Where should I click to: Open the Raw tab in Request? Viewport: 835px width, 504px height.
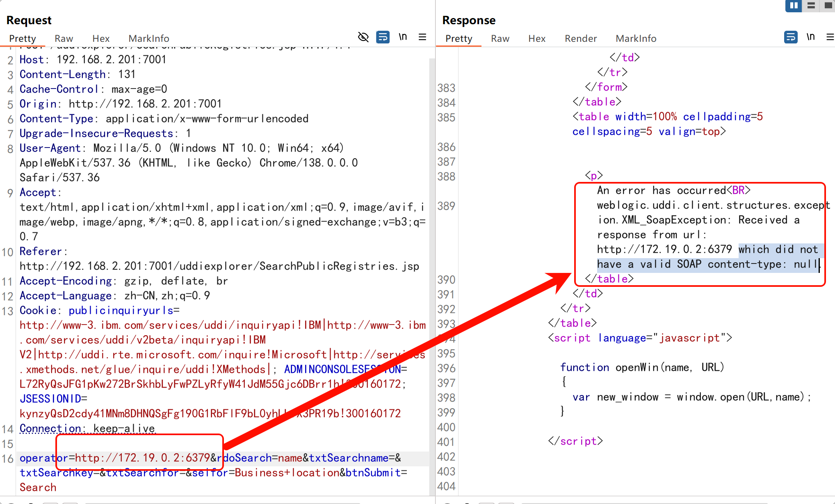64,39
